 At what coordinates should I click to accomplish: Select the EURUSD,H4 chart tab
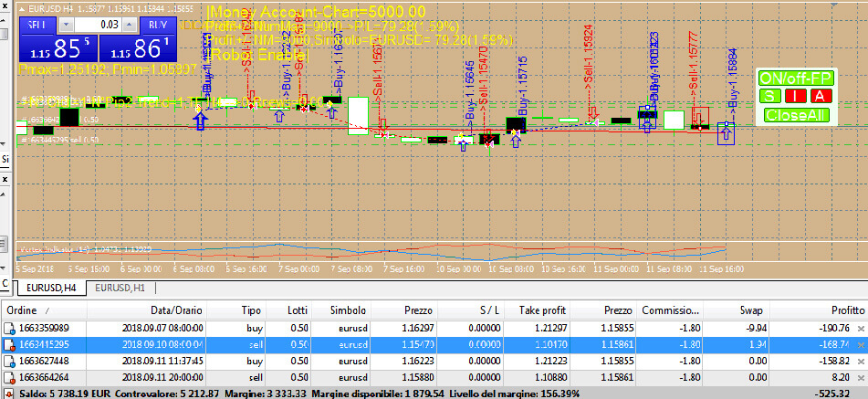pyautogui.click(x=51, y=287)
